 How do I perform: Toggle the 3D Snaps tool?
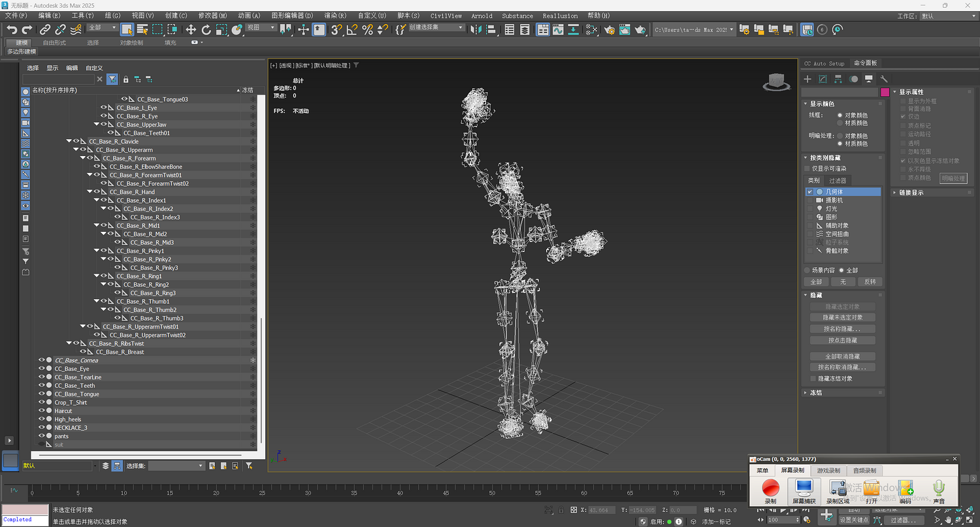click(x=336, y=29)
